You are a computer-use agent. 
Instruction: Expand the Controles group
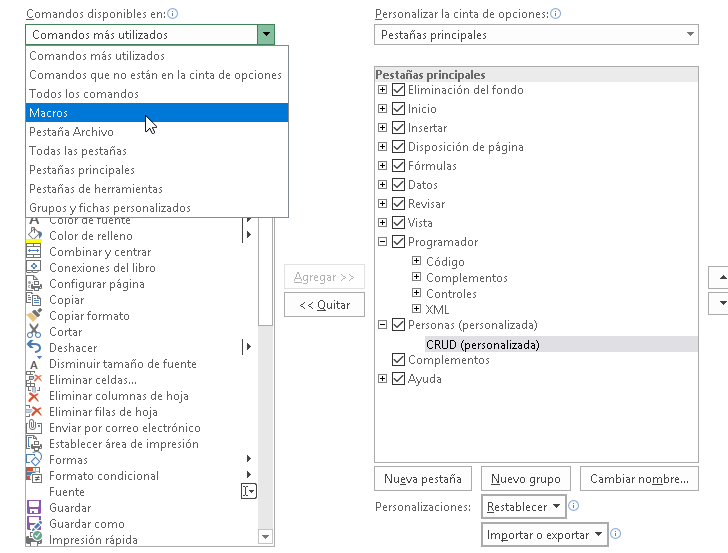coord(416,293)
